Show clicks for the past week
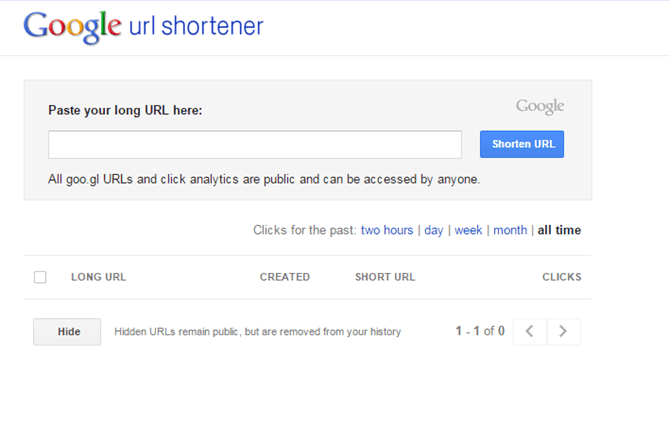 (x=468, y=230)
